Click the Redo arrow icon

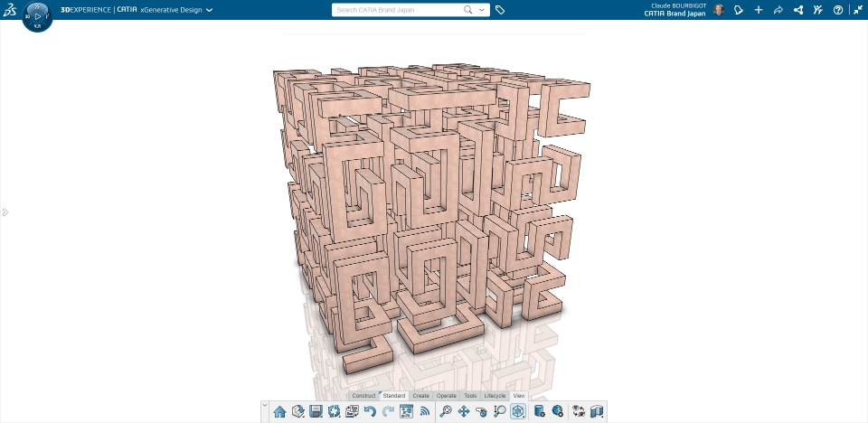point(389,411)
